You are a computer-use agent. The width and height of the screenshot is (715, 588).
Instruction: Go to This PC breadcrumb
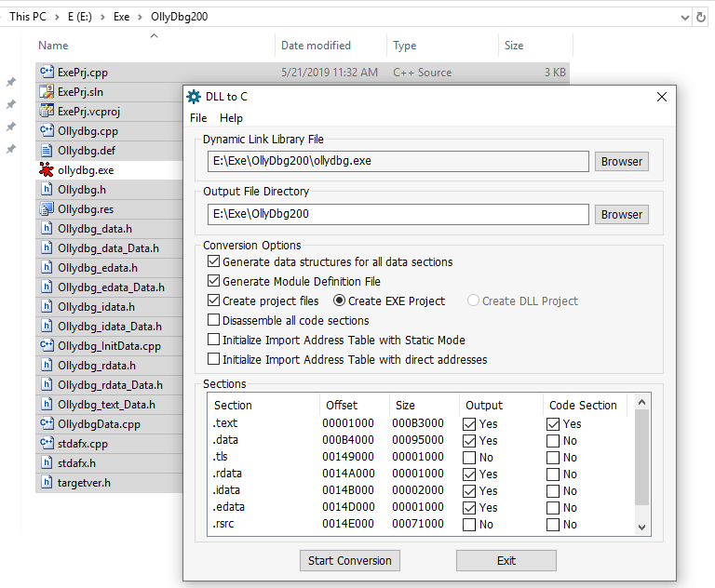(28, 17)
